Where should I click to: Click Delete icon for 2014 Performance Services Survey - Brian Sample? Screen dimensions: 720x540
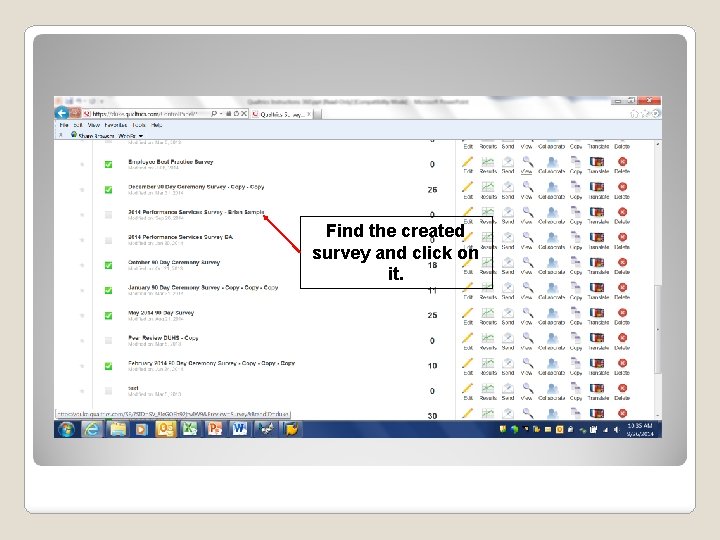[x=622, y=212]
